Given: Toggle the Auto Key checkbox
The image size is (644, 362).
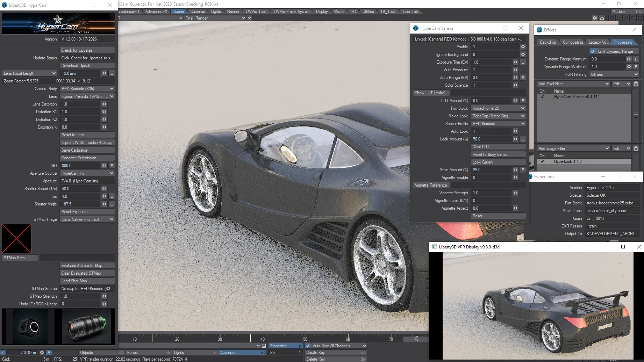Looking at the screenshot, I should coord(308,346).
